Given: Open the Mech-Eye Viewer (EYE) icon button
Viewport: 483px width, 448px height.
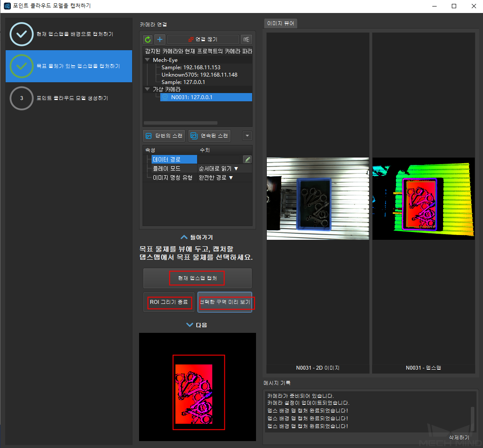Looking at the screenshot, I should point(246,39).
